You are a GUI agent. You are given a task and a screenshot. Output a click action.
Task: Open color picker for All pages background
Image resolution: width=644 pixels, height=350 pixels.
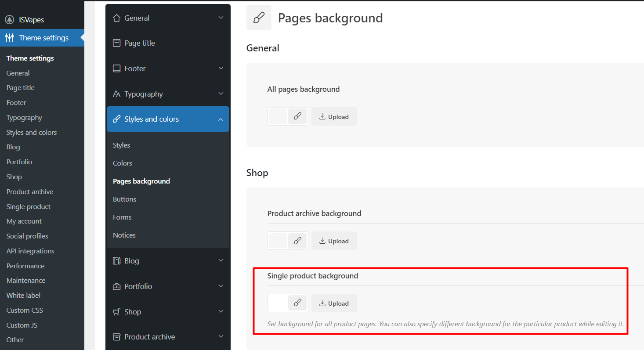point(297,116)
